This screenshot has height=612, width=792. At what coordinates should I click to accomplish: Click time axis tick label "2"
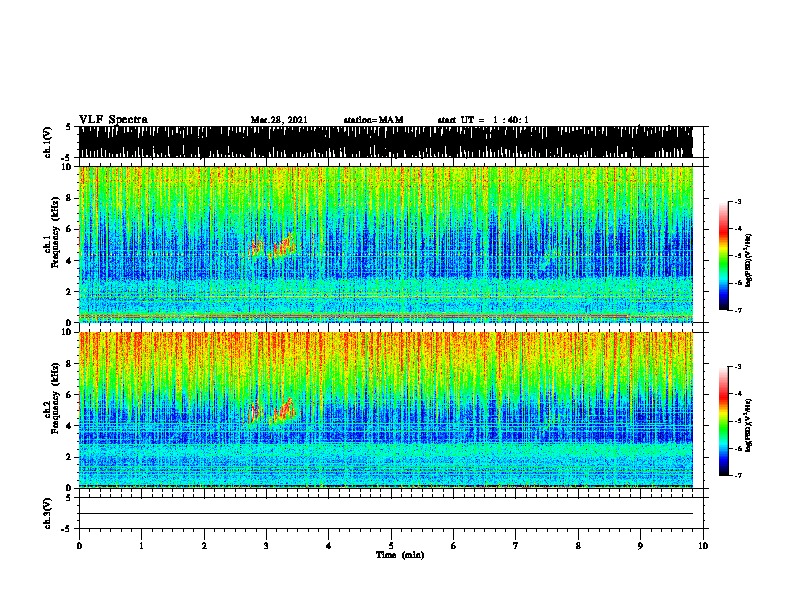[x=204, y=546]
